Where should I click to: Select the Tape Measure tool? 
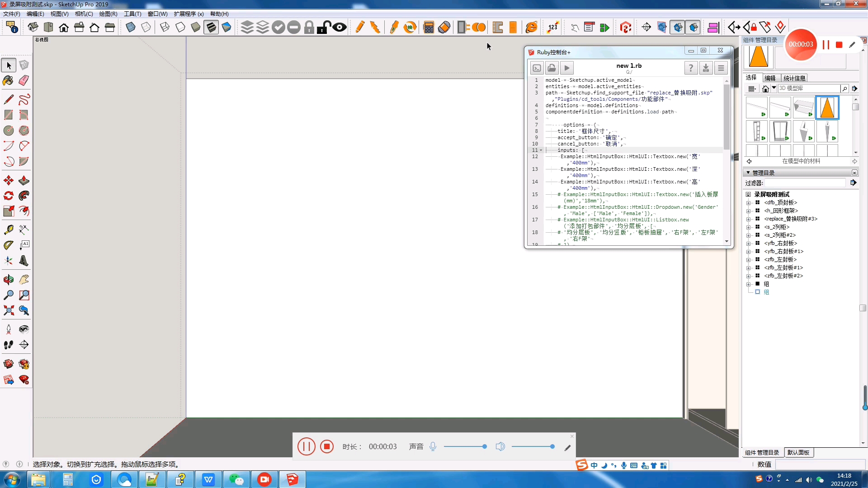8,230
